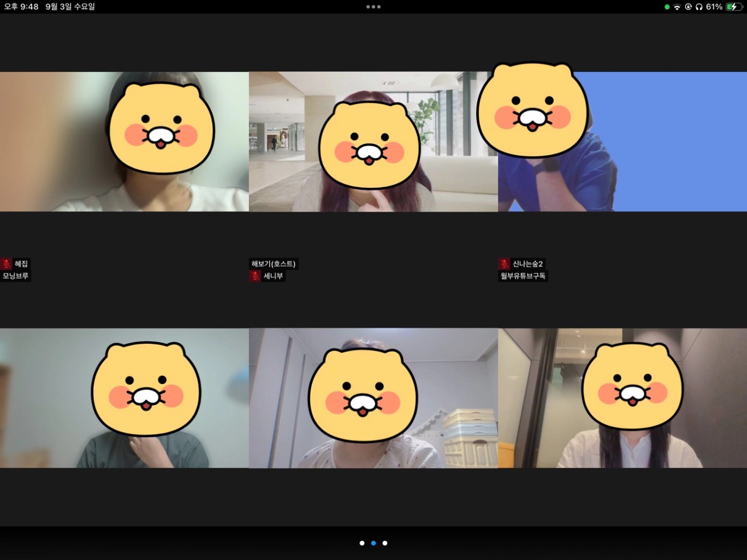Select the 모닝브루 participant name label
The height and width of the screenshot is (560, 747).
click(x=15, y=276)
